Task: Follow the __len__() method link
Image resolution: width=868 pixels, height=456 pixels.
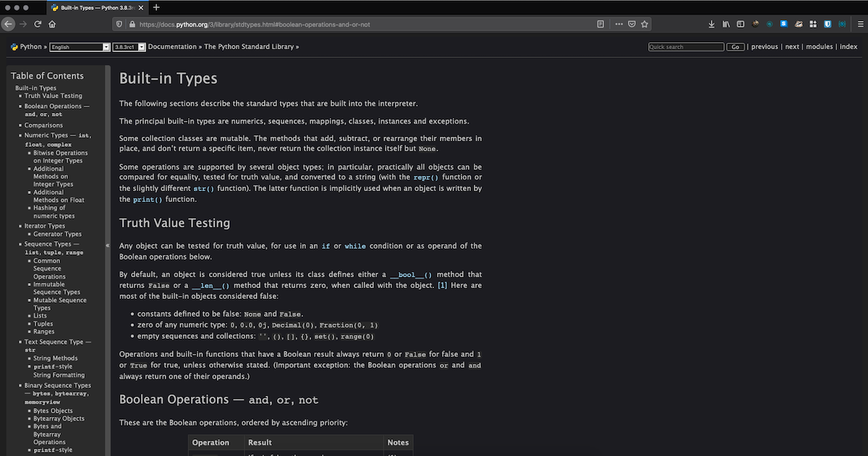Action: click(210, 286)
